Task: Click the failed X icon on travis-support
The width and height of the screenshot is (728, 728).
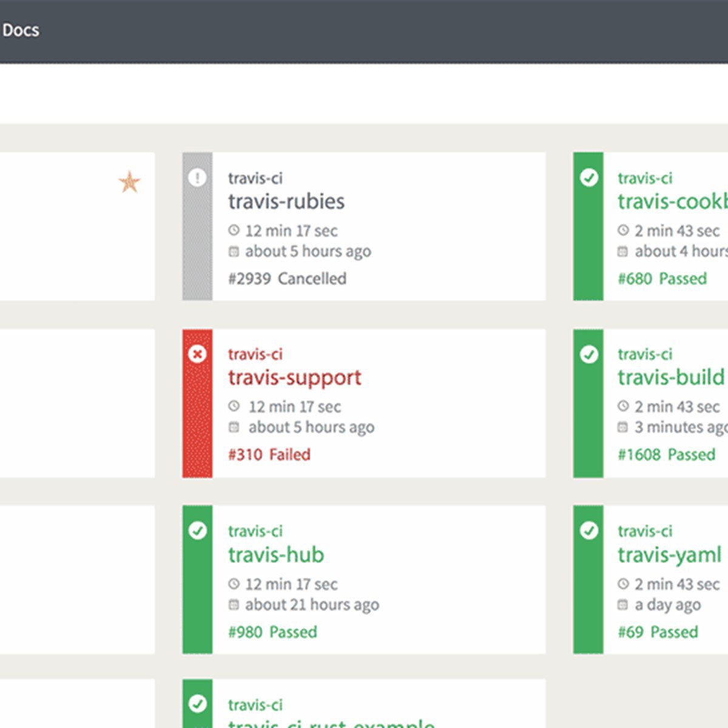Action: (x=197, y=354)
